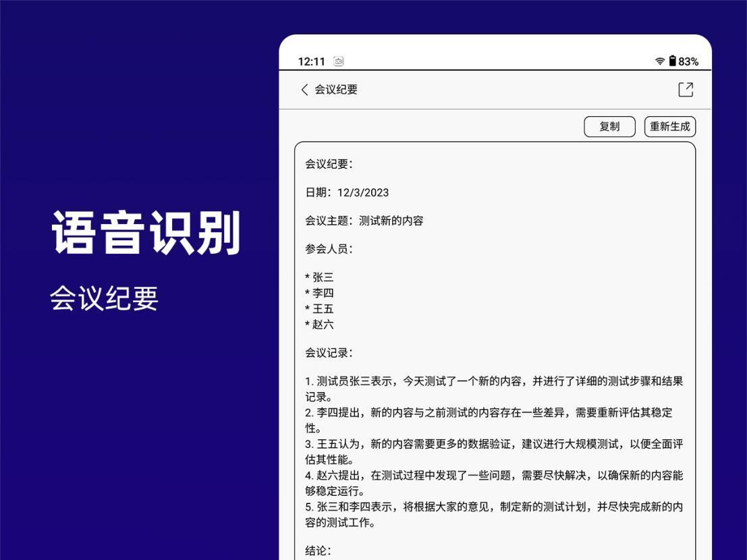Image resolution: width=747 pixels, height=560 pixels.
Task: Open the notification icon next to 12:11
Action: click(x=339, y=60)
